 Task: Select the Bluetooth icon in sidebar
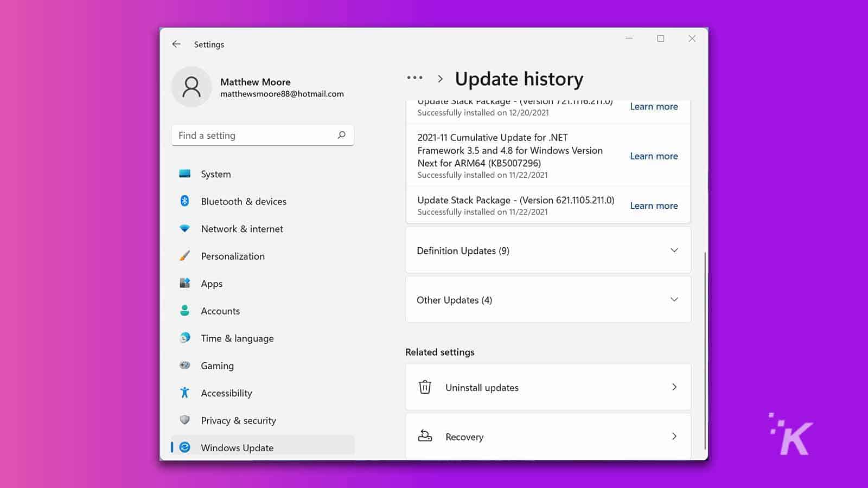pos(184,201)
